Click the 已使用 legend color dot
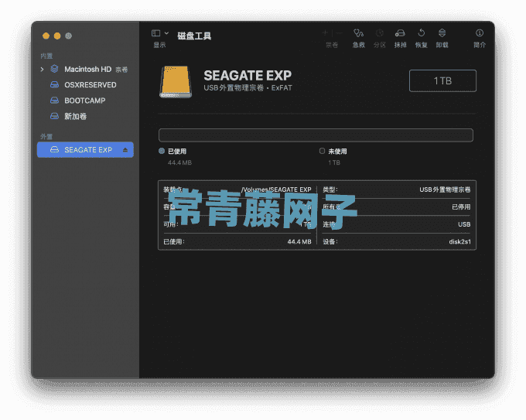This screenshot has height=420, width=526. (x=162, y=151)
